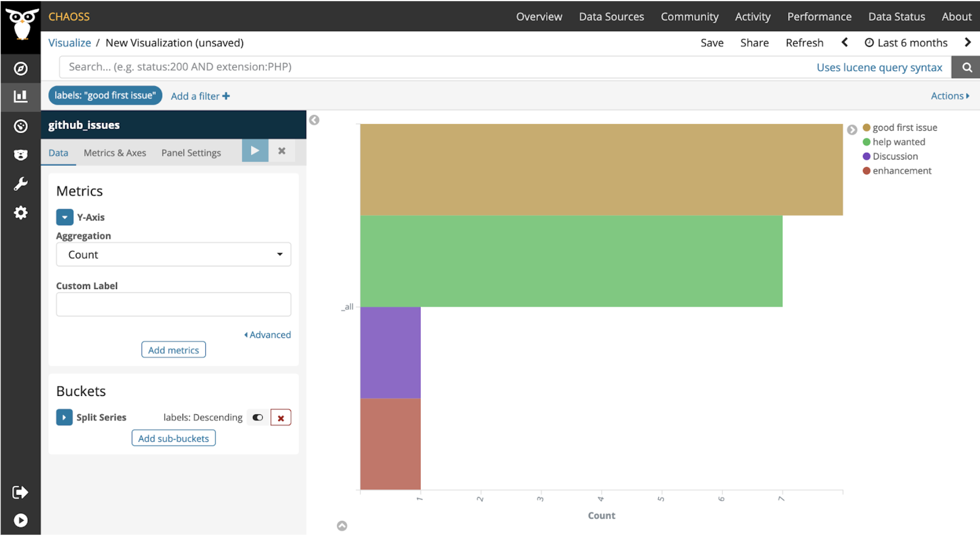Click the search magnifier button
This screenshot has width=980, height=536.
(x=966, y=67)
